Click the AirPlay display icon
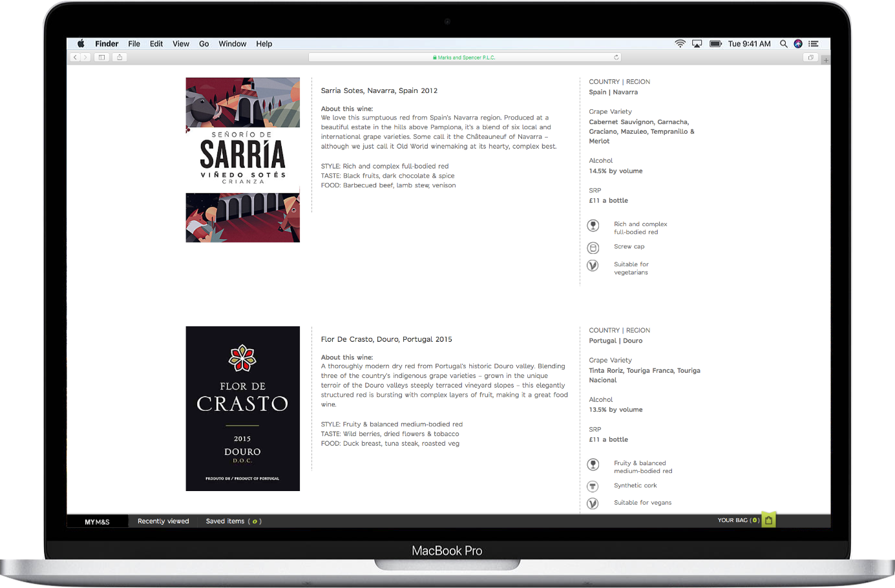This screenshot has height=588, width=895. 697,44
